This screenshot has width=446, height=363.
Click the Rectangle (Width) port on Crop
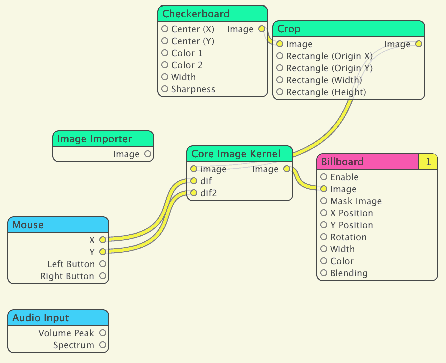[x=280, y=80]
